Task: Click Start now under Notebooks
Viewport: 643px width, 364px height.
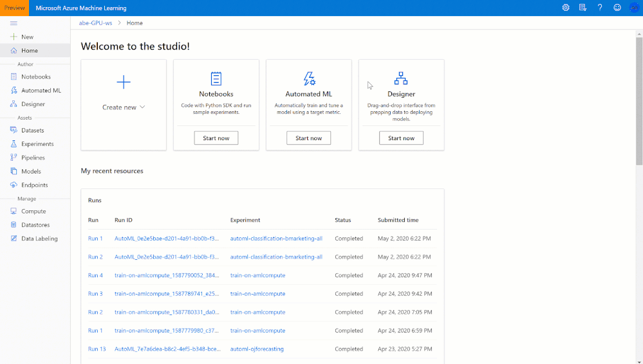Action: click(216, 138)
